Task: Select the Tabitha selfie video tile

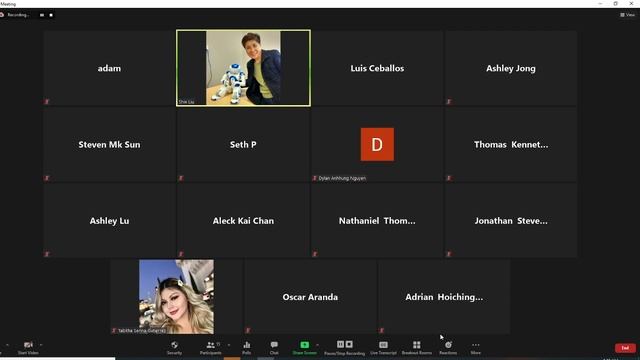Action: tap(176, 297)
